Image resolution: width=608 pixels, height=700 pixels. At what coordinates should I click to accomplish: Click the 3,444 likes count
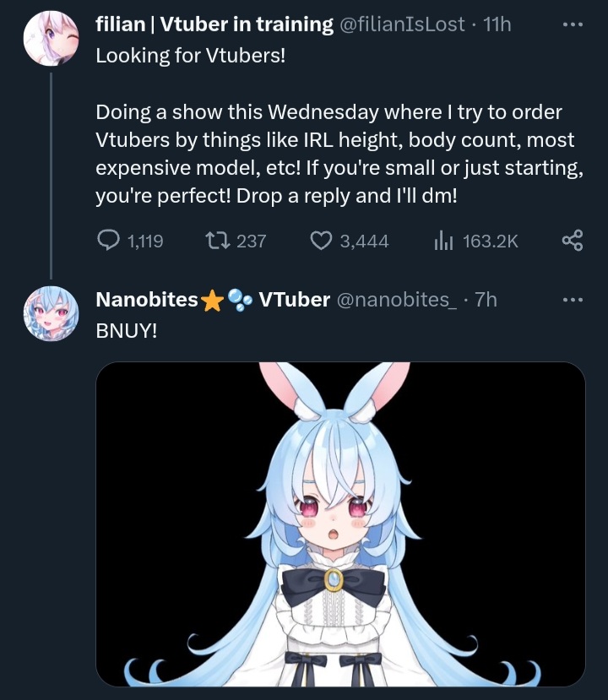pos(364,241)
